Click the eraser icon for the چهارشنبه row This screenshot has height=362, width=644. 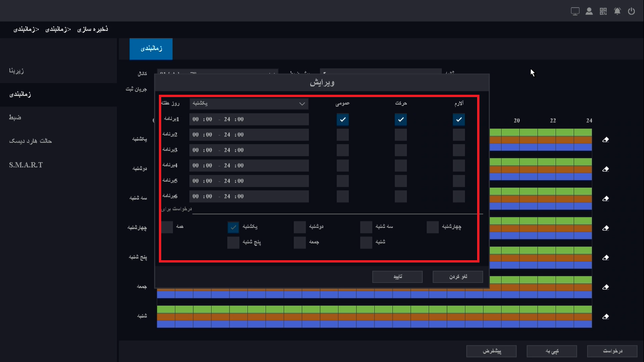(x=606, y=228)
